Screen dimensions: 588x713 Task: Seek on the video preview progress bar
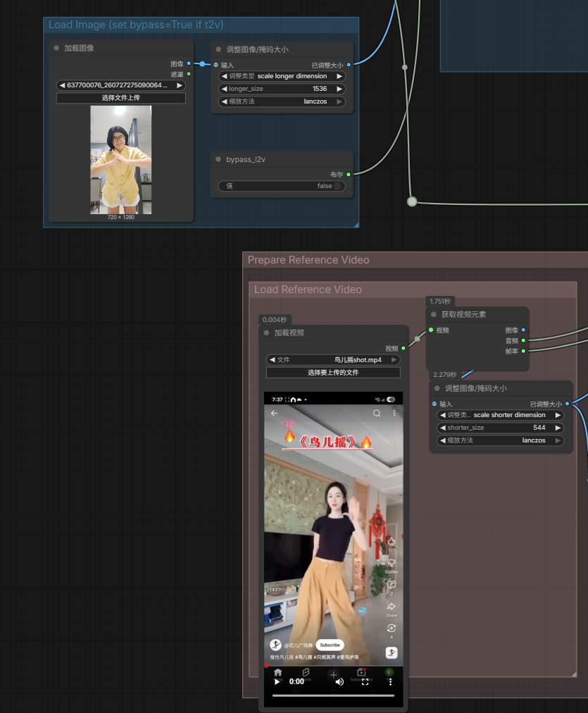click(333, 695)
